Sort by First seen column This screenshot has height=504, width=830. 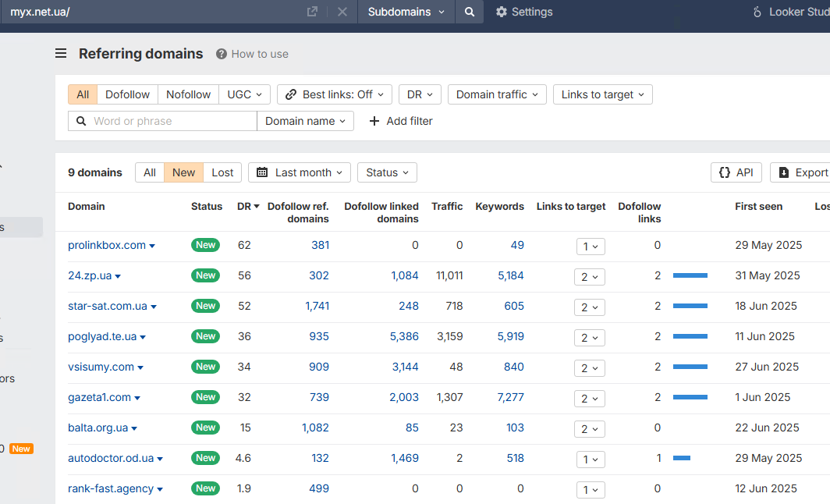coord(758,207)
